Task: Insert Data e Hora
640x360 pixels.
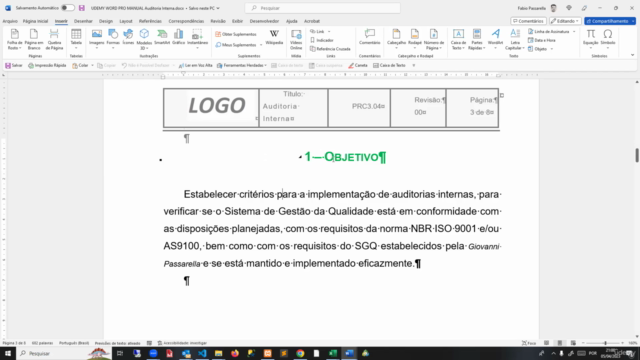Action: coord(542,40)
